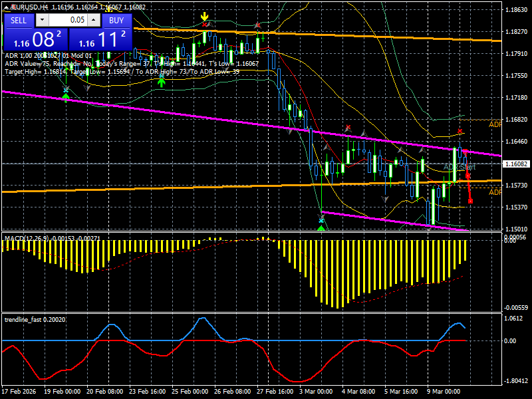Select green up arrow at 3 Mar low
This screenshot has height=399, width=532.
pyautogui.click(x=321, y=228)
